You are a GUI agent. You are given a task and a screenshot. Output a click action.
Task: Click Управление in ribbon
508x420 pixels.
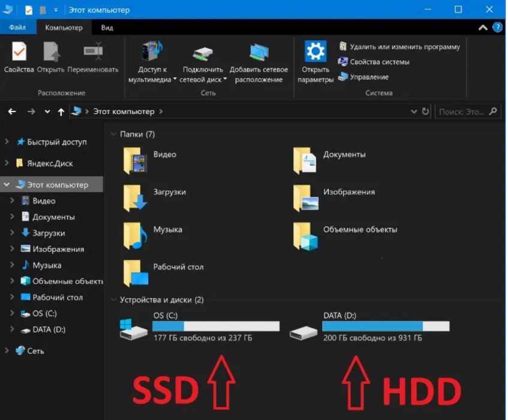click(363, 77)
